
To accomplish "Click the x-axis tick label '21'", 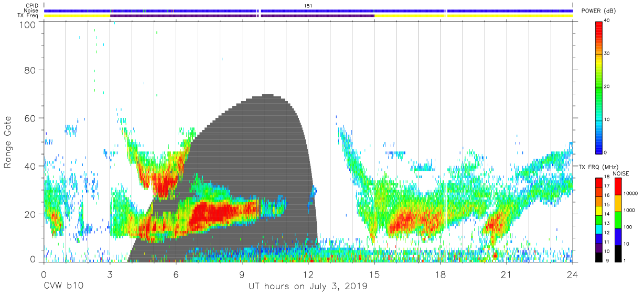I will click(x=507, y=274).
